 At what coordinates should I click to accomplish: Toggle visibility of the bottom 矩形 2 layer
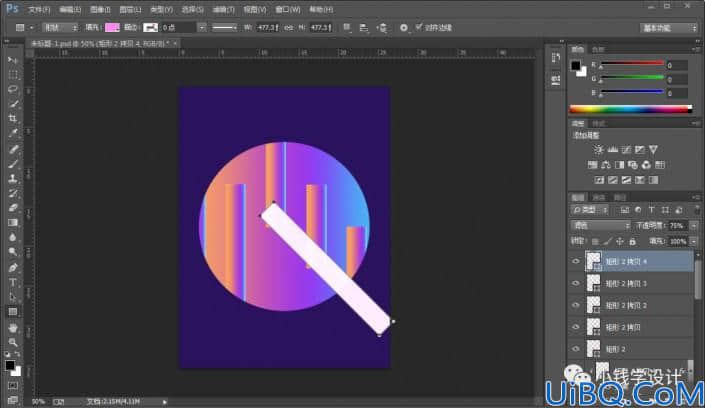tap(576, 349)
